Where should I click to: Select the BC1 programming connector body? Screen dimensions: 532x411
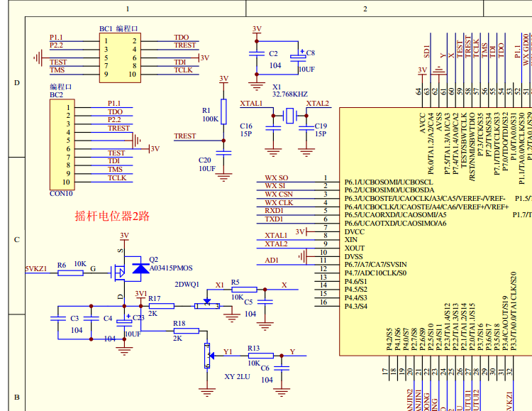click(120, 57)
